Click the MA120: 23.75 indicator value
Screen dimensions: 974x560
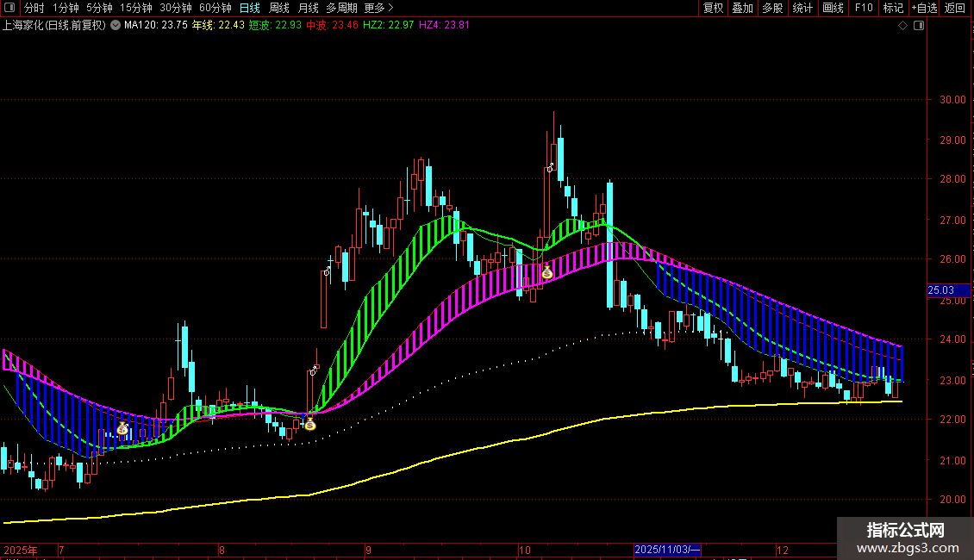(156, 26)
